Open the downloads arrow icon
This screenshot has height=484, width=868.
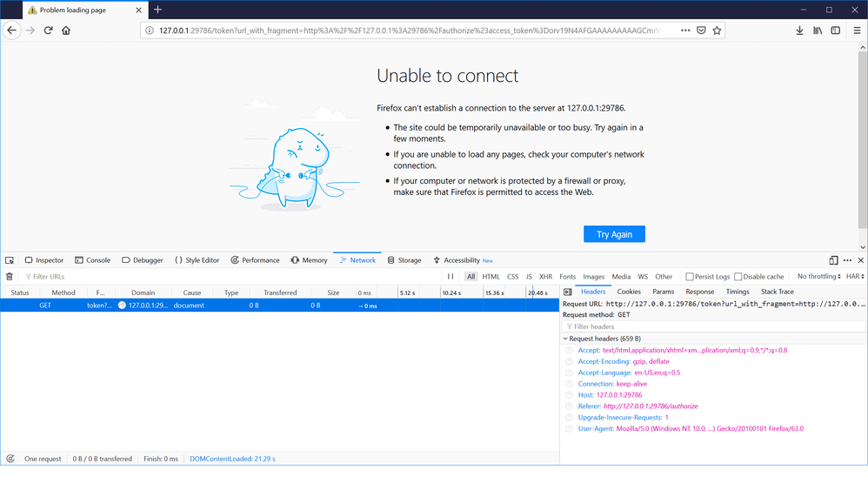coord(799,30)
